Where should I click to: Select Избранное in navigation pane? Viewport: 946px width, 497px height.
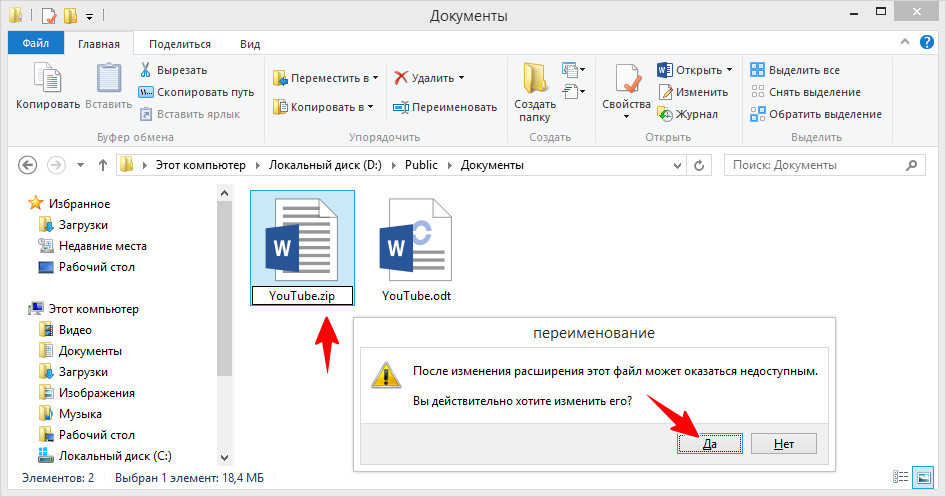pyautogui.click(x=69, y=204)
